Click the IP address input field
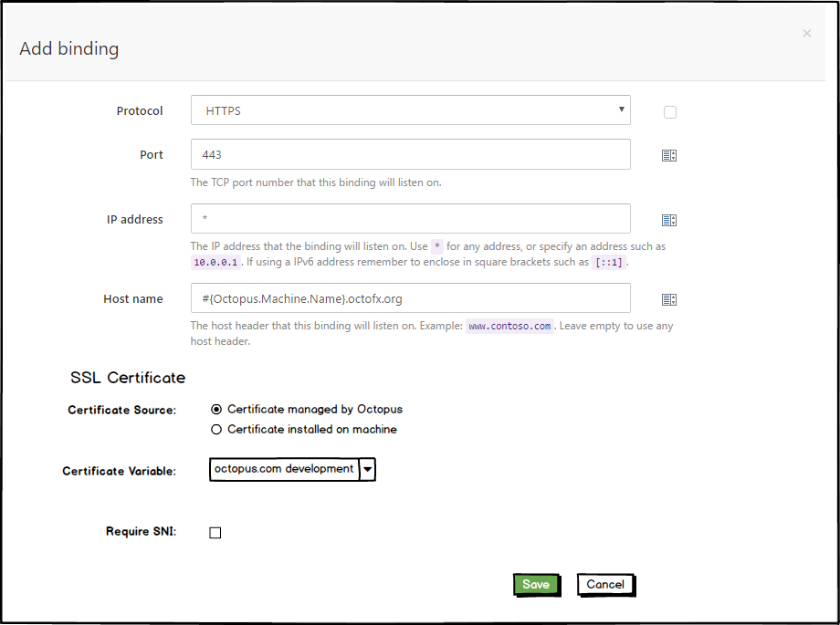The height and width of the screenshot is (625, 840). click(x=409, y=219)
